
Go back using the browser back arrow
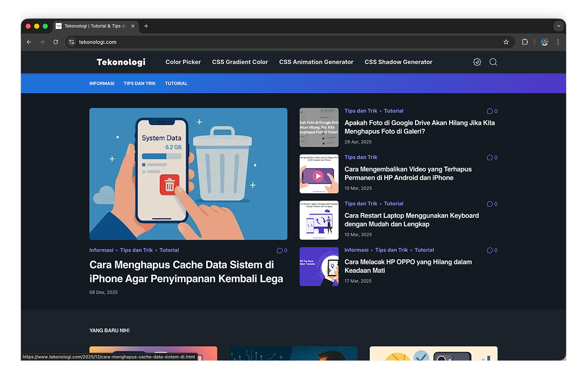[29, 41]
